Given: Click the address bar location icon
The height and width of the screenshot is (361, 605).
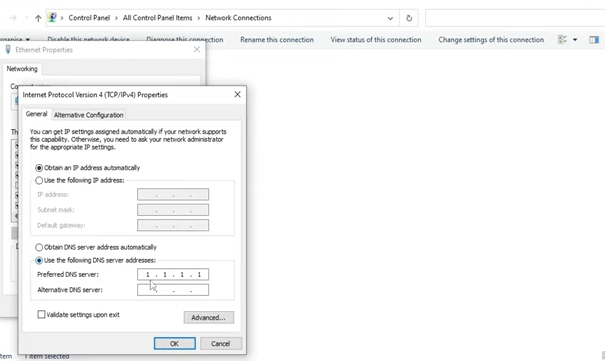Looking at the screenshot, I should point(52,18).
